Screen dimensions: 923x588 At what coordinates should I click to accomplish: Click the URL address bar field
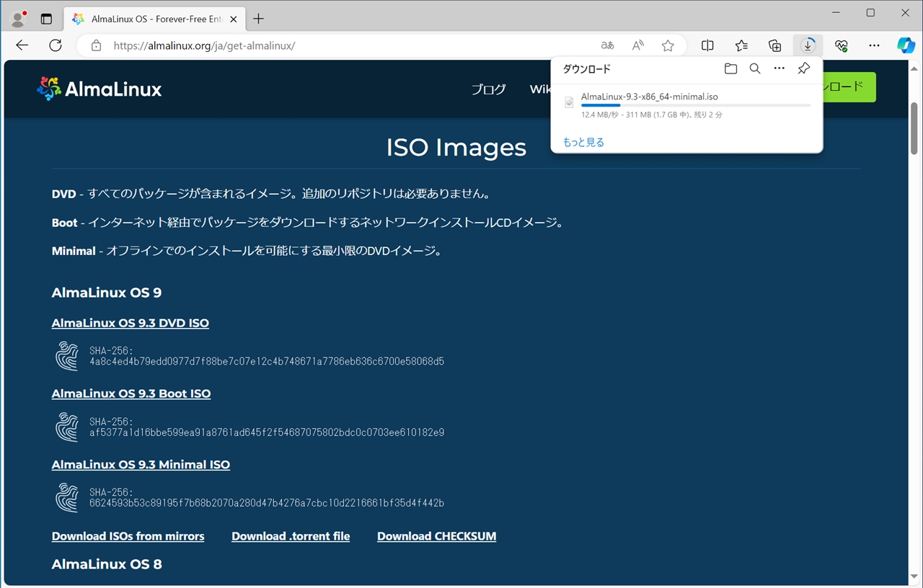[x=346, y=45]
